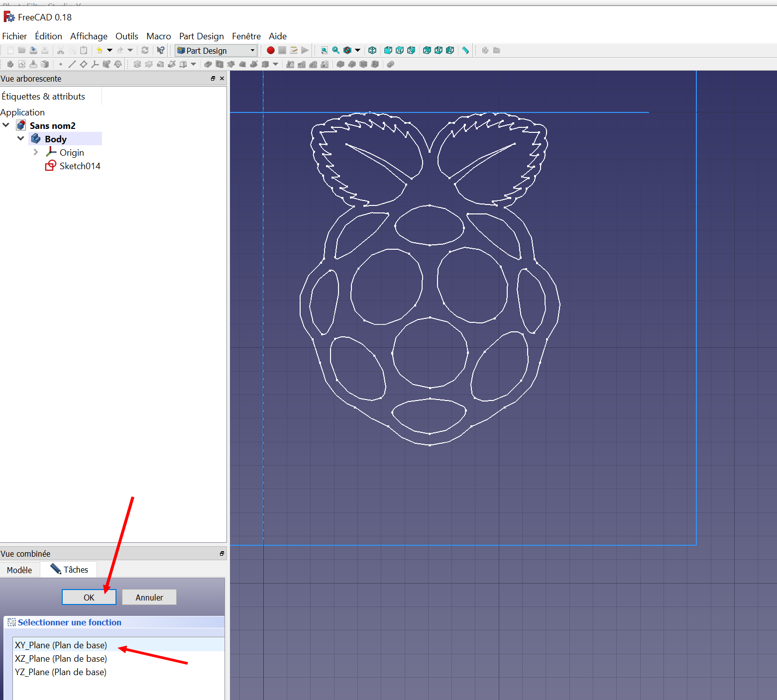This screenshot has width=777, height=700.
Task: Open the Aide menu
Action: 278,36
